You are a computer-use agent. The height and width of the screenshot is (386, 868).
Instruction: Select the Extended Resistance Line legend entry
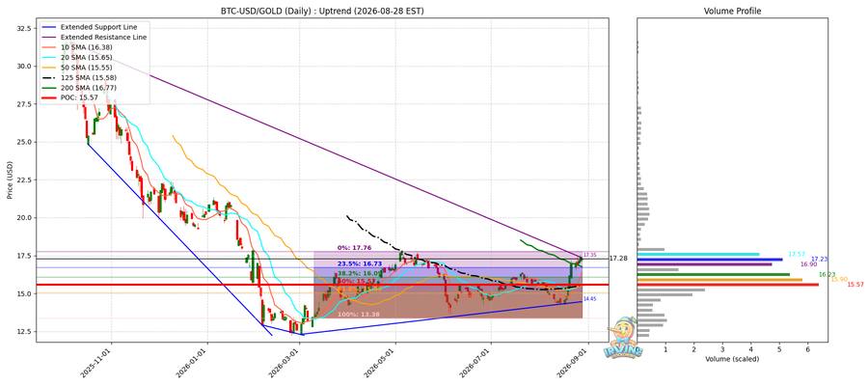pyautogui.click(x=94, y=37)
